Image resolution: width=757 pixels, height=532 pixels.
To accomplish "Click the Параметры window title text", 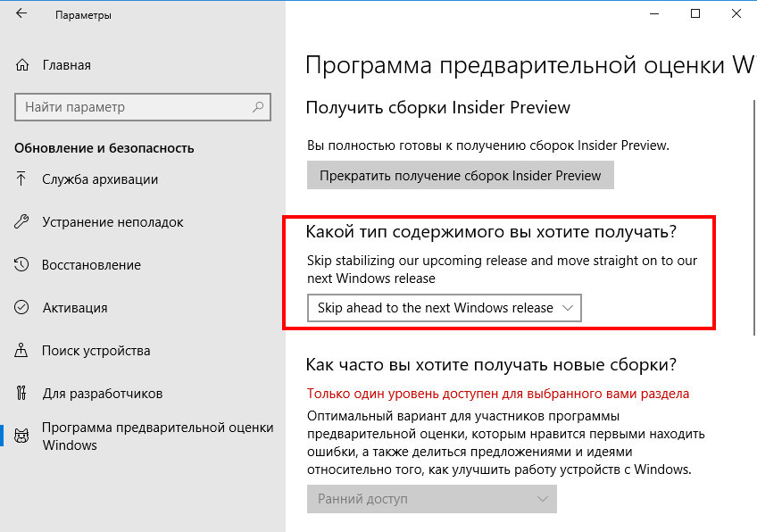I will [83, 15].
